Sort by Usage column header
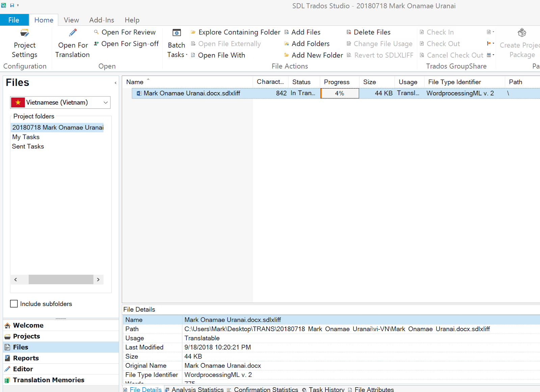Viewport: 540px width, 392px height. point(409,82)
